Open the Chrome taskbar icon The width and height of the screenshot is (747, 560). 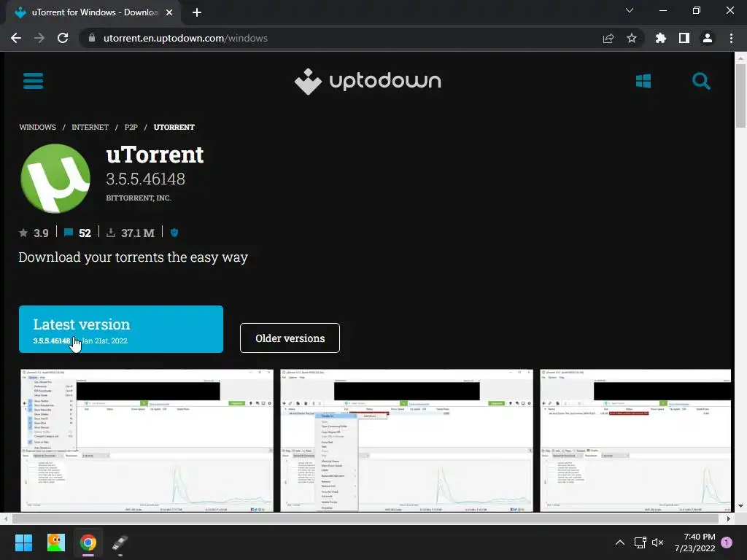tap(88, 542)
